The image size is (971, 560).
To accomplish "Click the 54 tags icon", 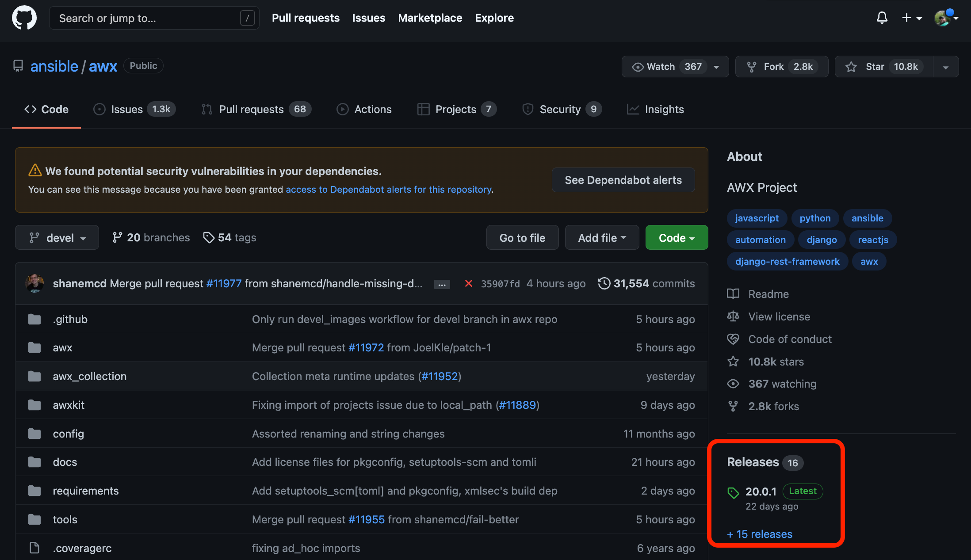I will point(209,237).
